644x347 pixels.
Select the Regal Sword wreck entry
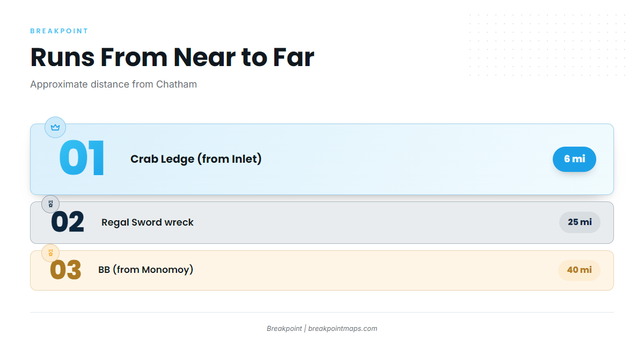[148, 222]
